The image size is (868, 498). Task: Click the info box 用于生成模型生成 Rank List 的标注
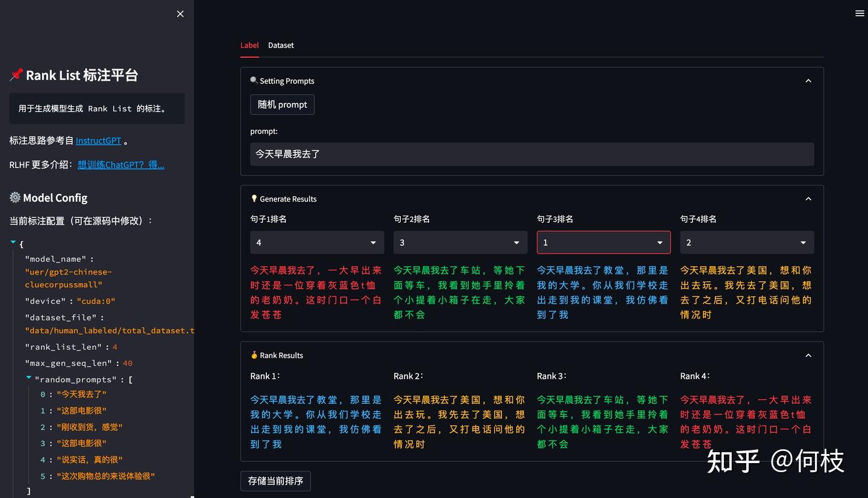pos(97,108)
